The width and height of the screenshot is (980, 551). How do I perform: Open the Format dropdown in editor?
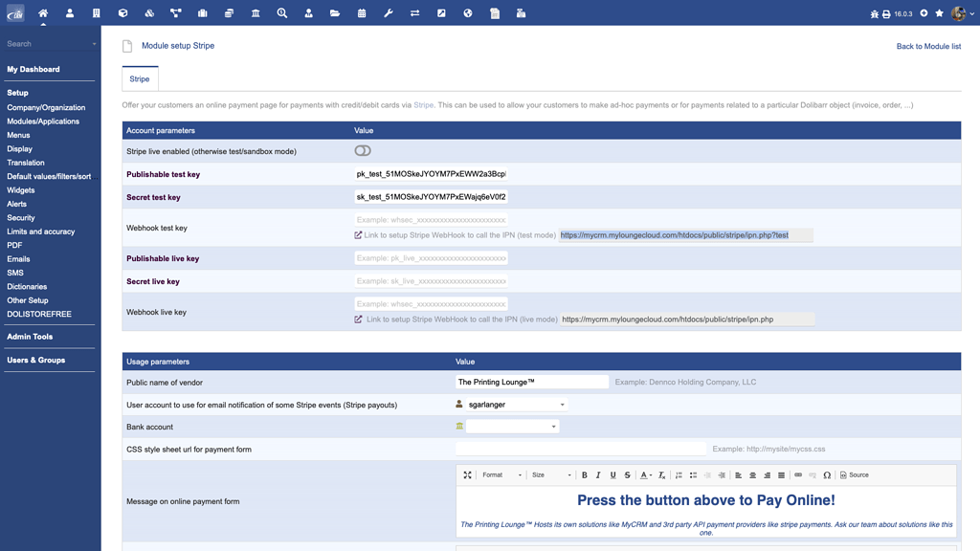pyautogui.click(x=501, y=475)
